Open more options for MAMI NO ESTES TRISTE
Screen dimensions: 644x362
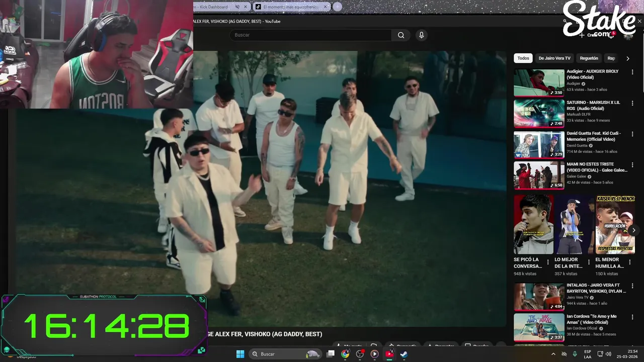pos(632,165)
